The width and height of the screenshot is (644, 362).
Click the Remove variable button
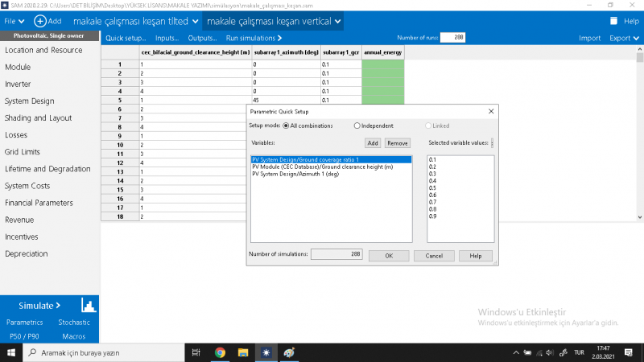click(x=397, y=142)
